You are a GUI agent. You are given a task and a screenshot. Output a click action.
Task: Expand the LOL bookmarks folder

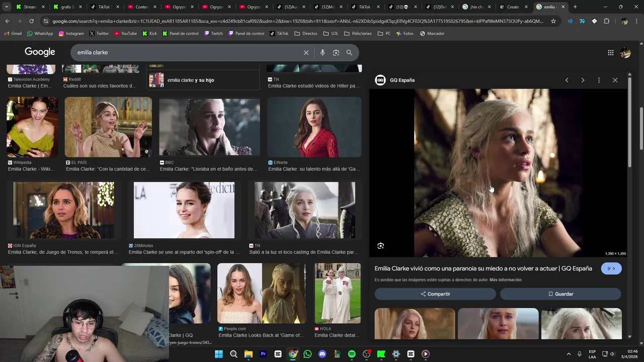pyautogui.click(x=331, y=33)
